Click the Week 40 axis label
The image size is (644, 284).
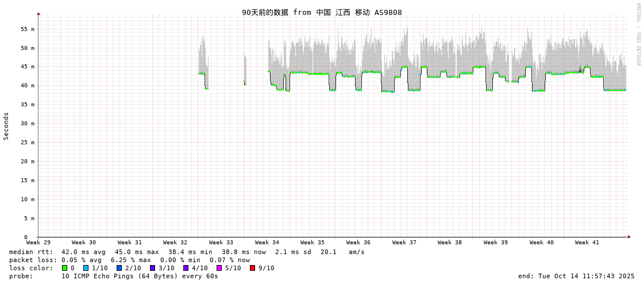541,243
